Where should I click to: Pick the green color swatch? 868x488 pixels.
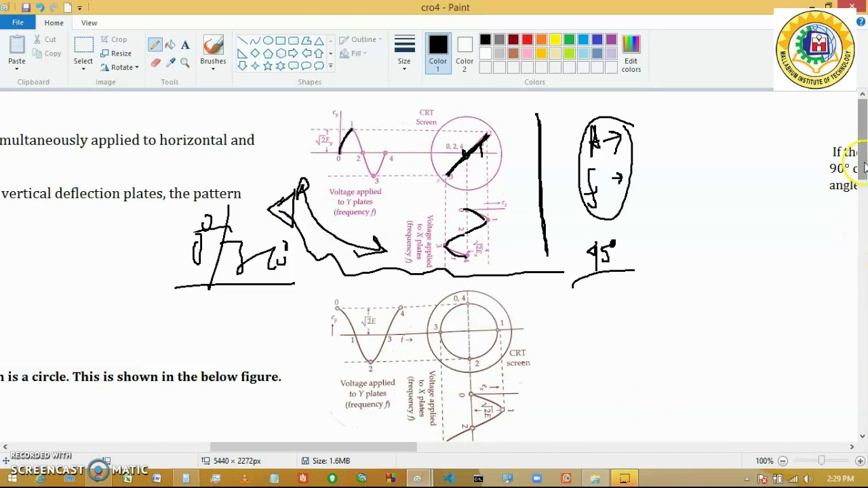click(570, 40)
